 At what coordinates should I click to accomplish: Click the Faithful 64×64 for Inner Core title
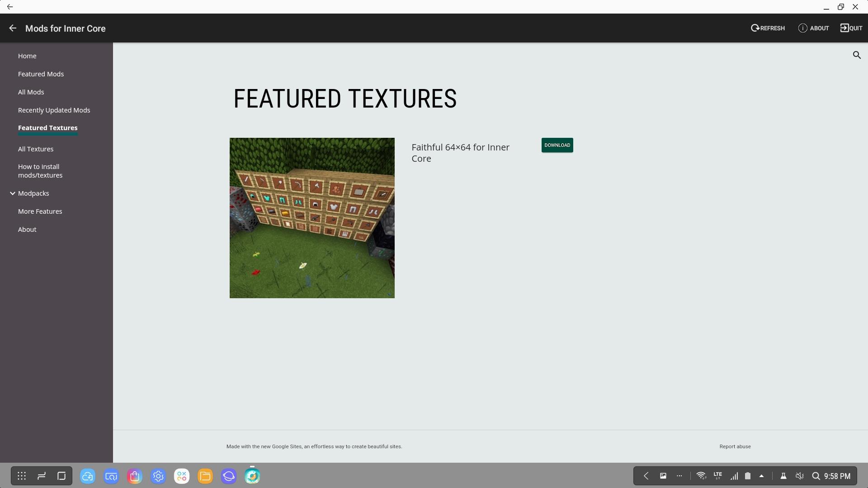click(x=460, y=153)
